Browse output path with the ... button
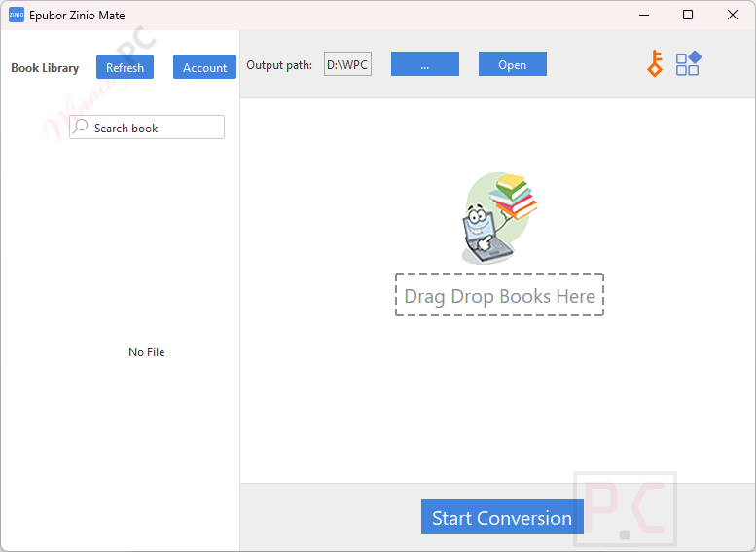The image size is (756, 552). (425, 64)
